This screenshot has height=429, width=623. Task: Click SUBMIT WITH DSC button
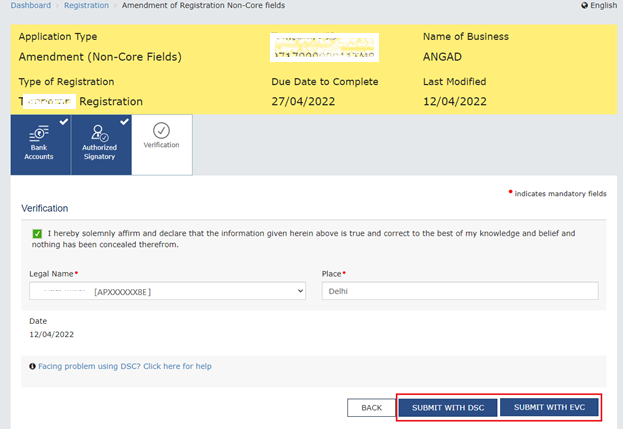[x=448, y=408]
